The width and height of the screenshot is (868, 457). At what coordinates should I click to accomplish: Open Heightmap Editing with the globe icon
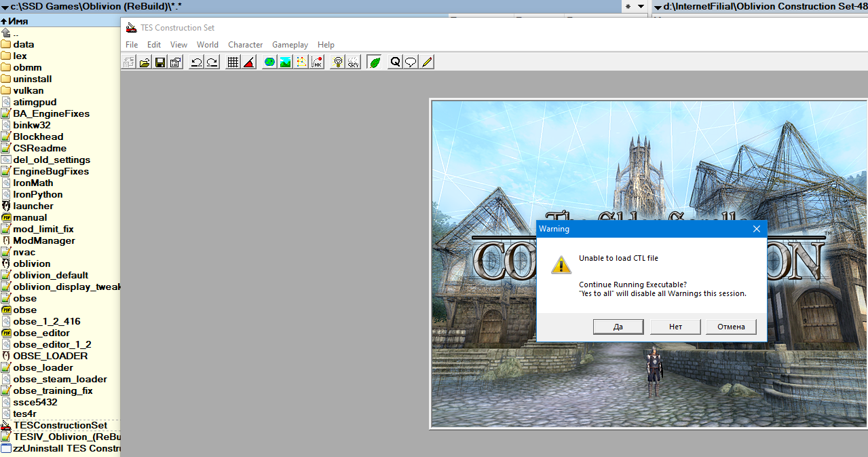pos(269,62)
